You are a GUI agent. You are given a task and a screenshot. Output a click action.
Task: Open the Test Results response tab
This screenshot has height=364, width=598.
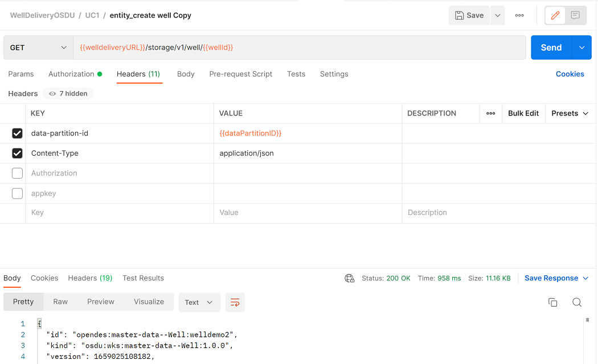click(143, 278)
